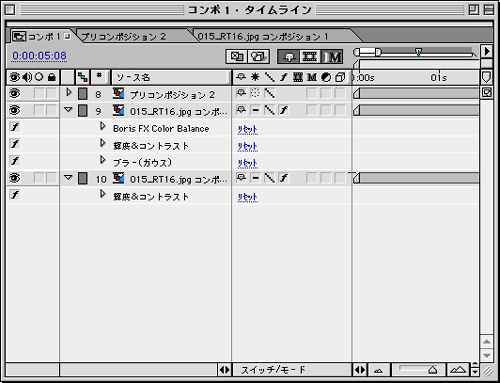The height and width of the screenshot is (383, 500).
Task: Disable layer 10 brightness & contrast effect switch
Action: point(15,195)
